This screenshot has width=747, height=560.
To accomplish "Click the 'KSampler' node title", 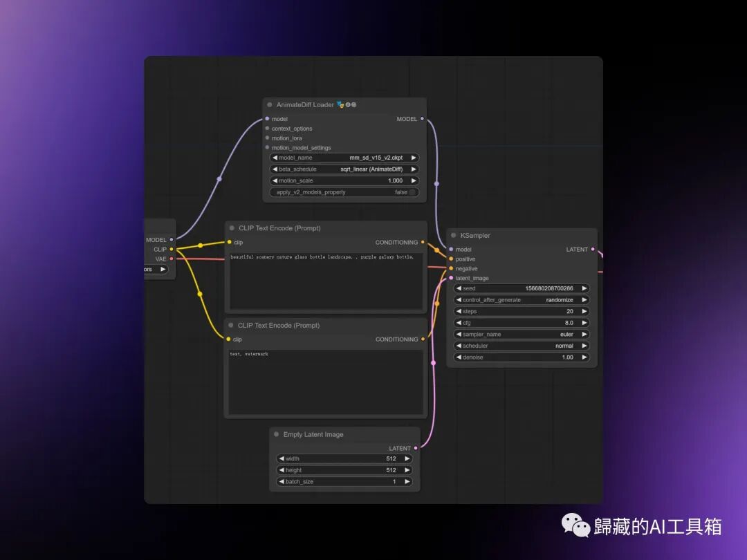I will (x=475, y=235).
